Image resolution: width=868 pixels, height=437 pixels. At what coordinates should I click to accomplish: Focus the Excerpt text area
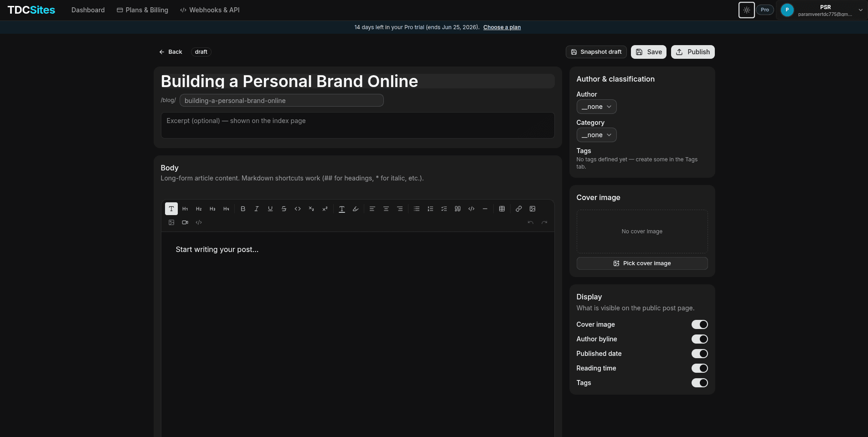[x=357, y=125]
